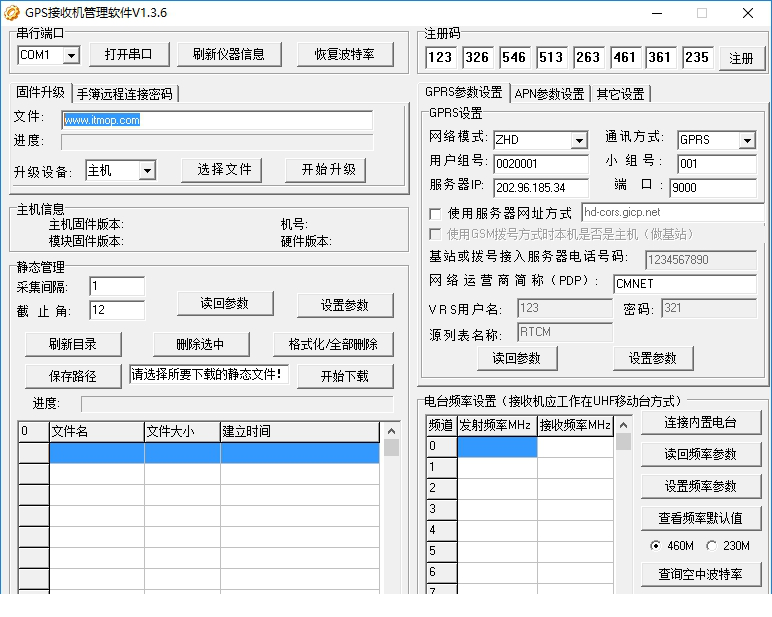The width and height of the screenshot is (772, 617).
Task: Enable 使用服务器网址方式 checkbox
Action: [x=435, y=214]
